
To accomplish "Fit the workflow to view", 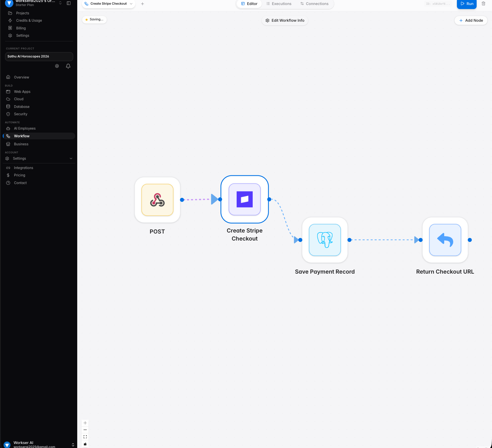I will click(x=85, y=437).
